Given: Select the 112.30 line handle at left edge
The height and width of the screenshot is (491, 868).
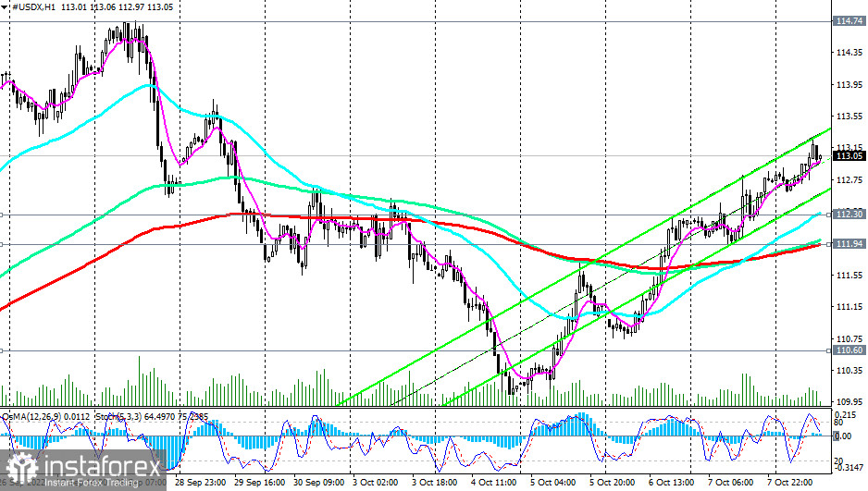Looking at the screenshot, I should pyautogui.click(x=2, y=215).
